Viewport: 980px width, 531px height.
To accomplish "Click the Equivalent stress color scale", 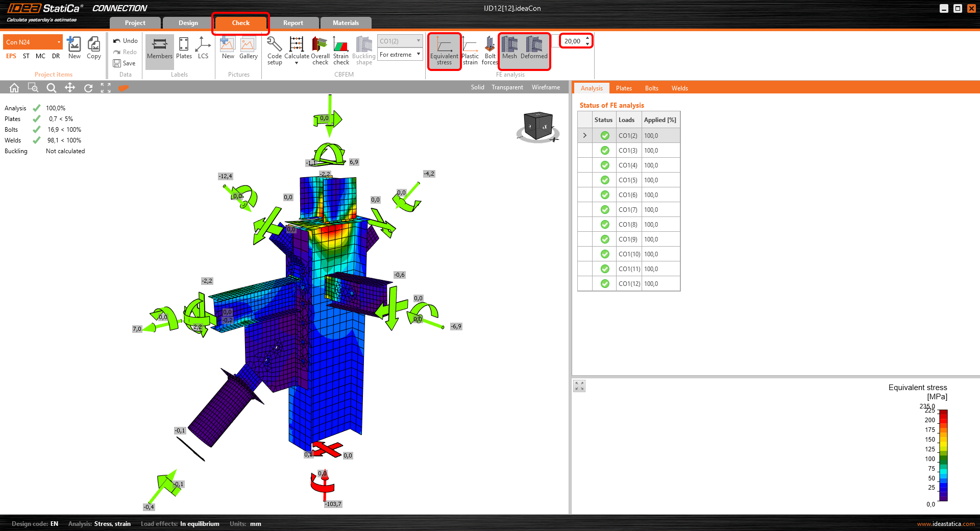I will (x=943, y=455).
